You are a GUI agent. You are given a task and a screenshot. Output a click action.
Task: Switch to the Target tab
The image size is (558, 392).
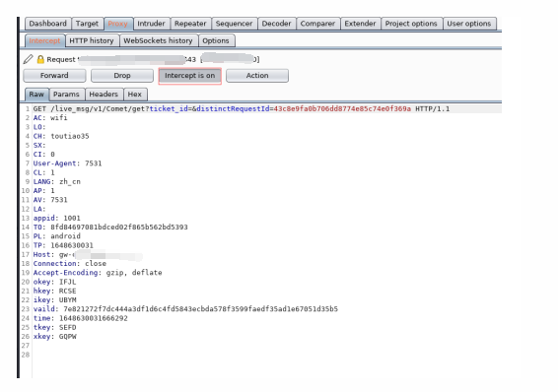(x=87, y=24)
